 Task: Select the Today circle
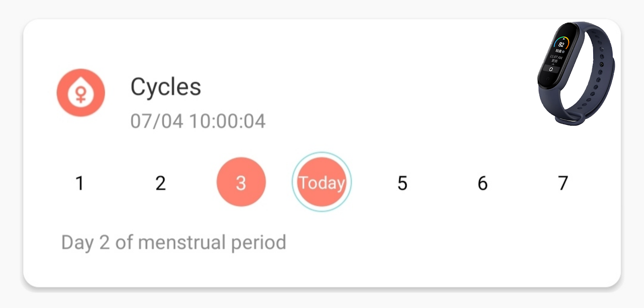tap(322, 182)
